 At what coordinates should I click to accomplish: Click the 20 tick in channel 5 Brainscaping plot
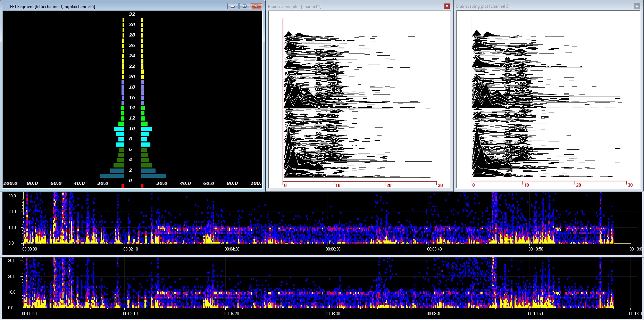578,185
